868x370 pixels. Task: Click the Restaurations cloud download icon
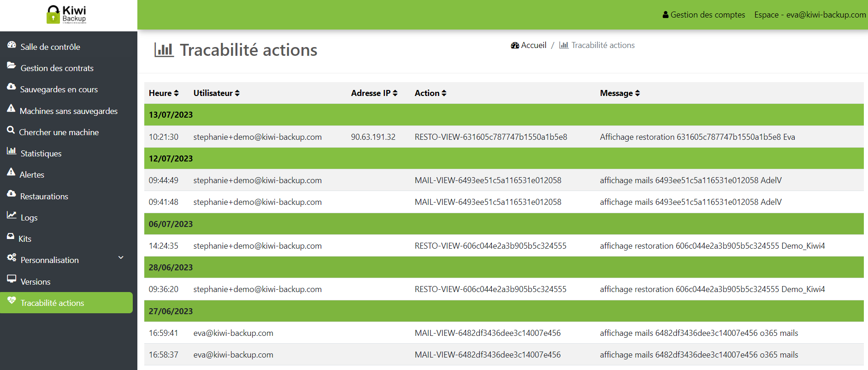coord(12,194)
